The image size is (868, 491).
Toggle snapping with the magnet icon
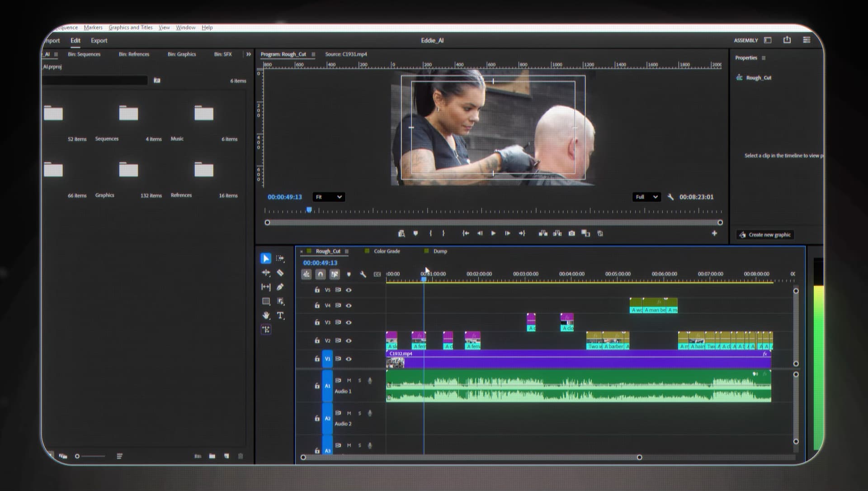tap(320, 274)
